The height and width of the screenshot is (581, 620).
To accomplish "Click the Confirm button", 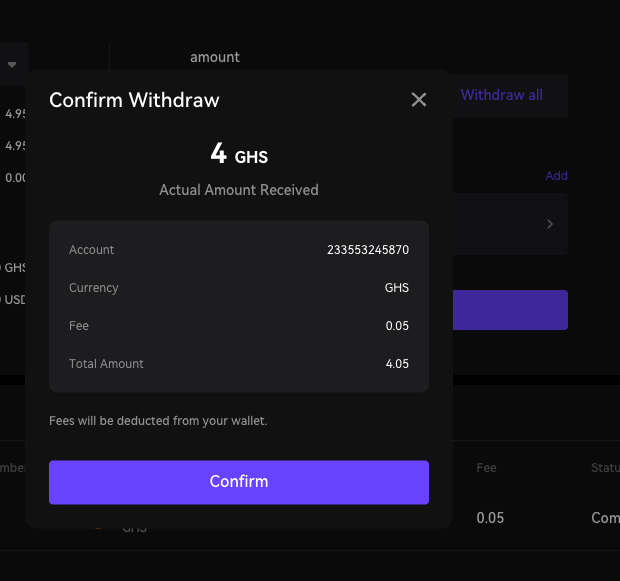I will pyautogui.click(x=239, y=482).
